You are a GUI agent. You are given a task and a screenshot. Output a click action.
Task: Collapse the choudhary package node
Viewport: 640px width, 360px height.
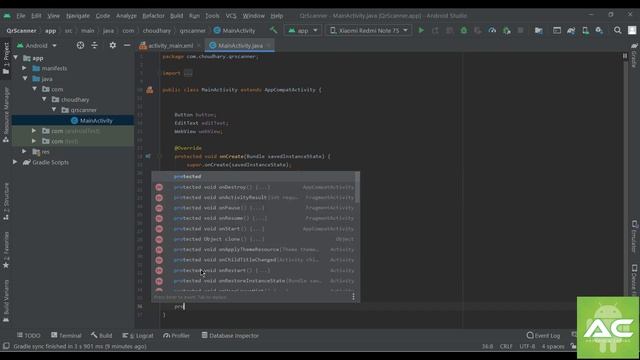[44, 99]
